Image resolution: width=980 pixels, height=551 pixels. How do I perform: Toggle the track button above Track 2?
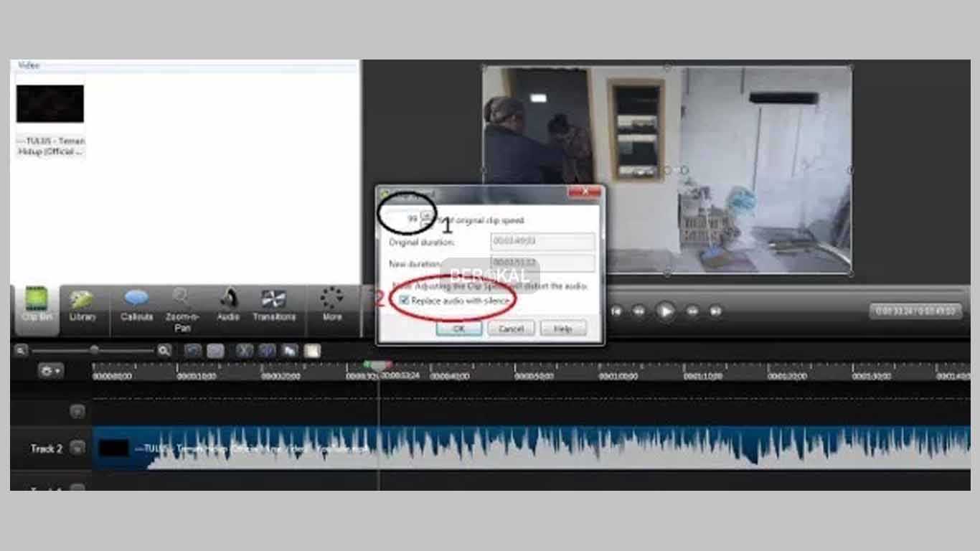pyautogui.click(x=77, y=410)
